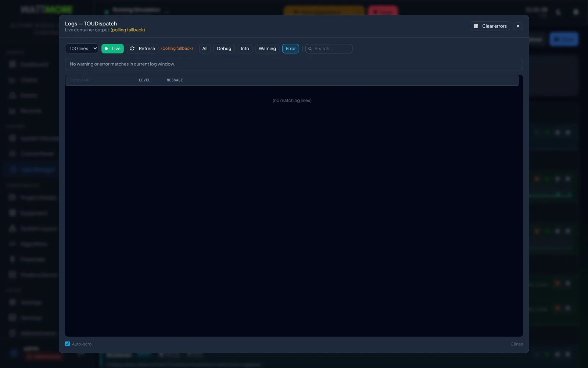
Task: Click the '0 lines' counter text
Action: (516, 344)
